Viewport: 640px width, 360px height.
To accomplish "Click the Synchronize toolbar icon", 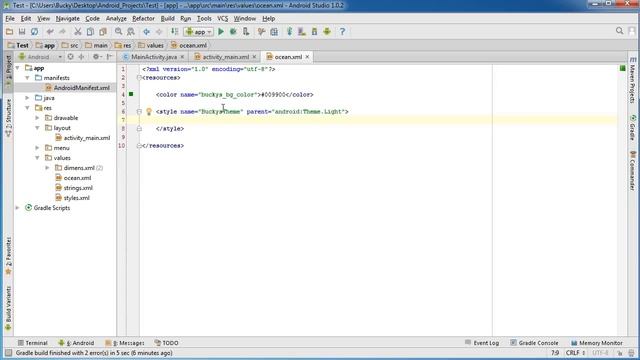I will pos(35,31).
